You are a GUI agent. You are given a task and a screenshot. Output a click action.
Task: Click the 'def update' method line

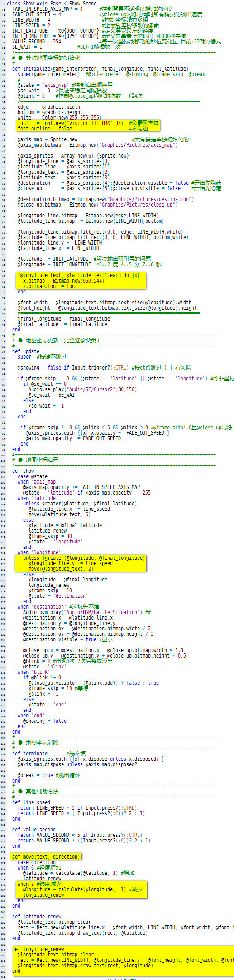pos(26,351)
